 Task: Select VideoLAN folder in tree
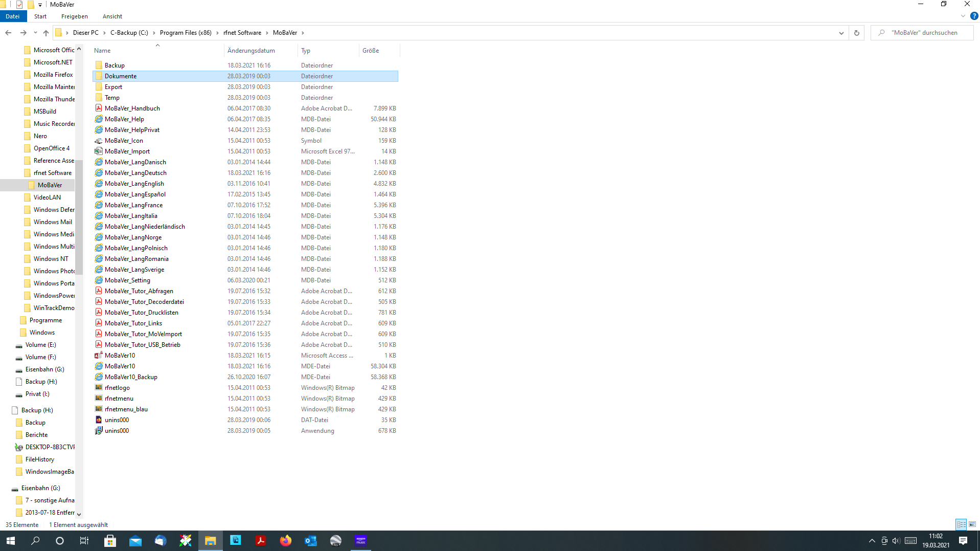(47, 197)
